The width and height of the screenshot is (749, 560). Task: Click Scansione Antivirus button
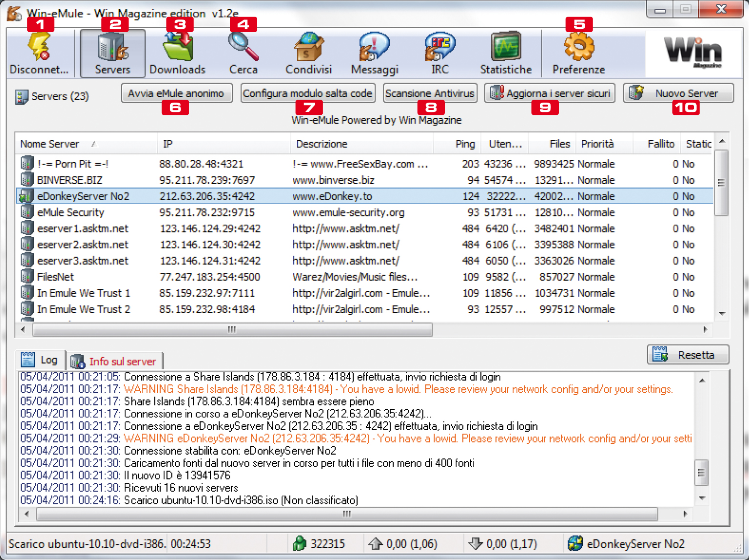pyautogui.click(x=430, y=93)
